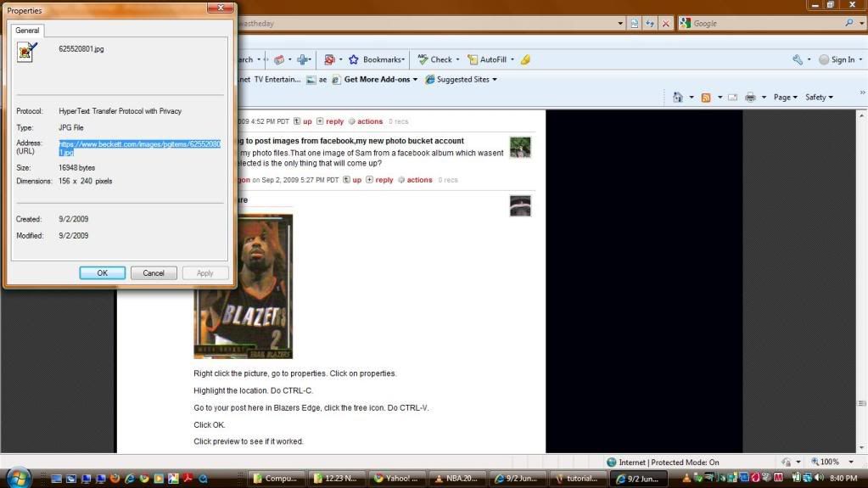This screenshot has height=488, width=868.
Task: Click the browser address bar field
Action: coord(426,23)
